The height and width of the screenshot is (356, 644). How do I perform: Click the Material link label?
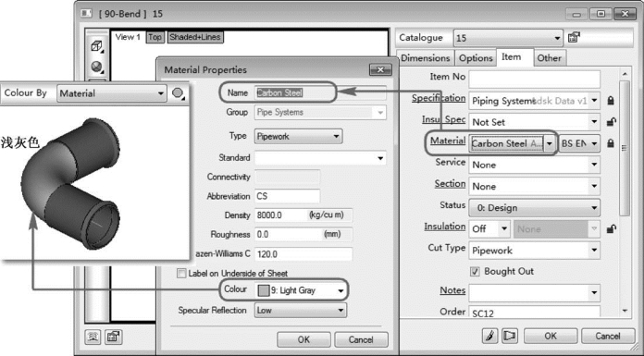click(x=448, y=141)
